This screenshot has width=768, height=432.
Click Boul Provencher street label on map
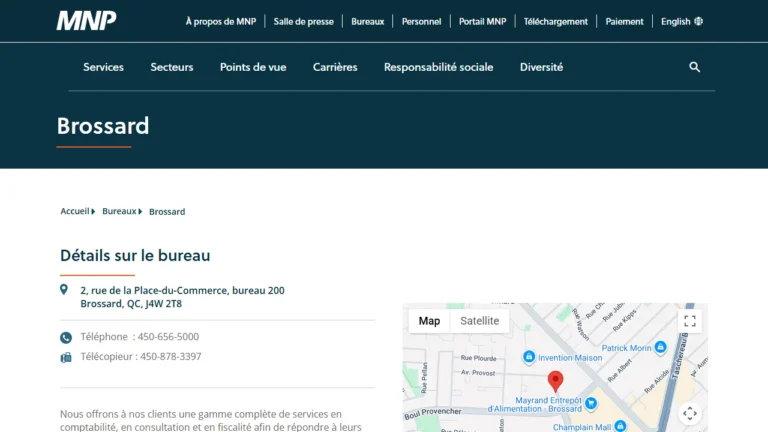click(432, 413)
